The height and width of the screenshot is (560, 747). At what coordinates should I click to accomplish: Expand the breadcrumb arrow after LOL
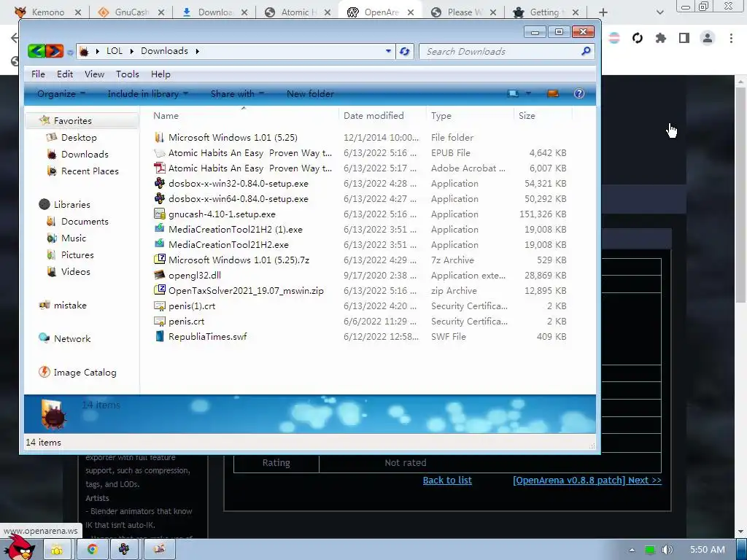tap(131, 51)
